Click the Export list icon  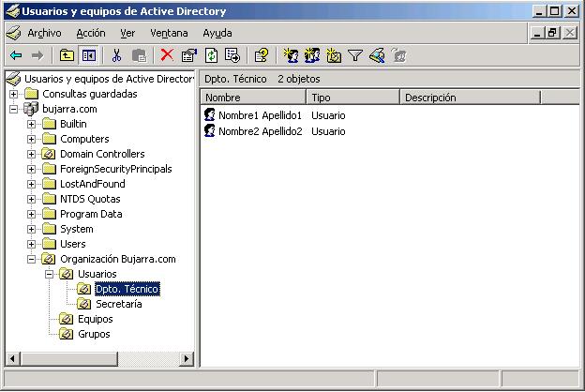click(232, 56)
